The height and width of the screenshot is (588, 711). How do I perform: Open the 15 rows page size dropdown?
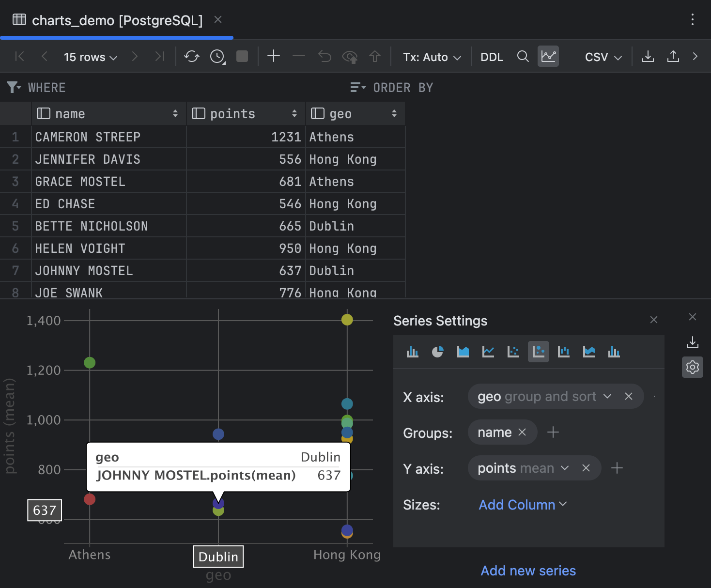click(90, 56)
